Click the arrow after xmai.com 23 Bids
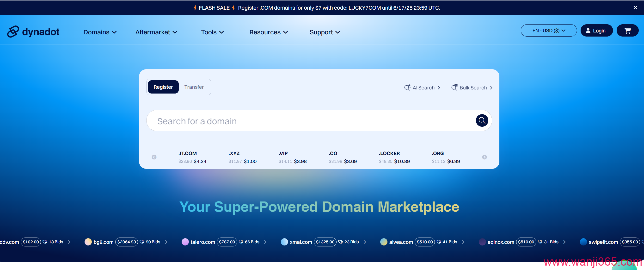Viewport: 644px width, 270px height. point(365,242)
